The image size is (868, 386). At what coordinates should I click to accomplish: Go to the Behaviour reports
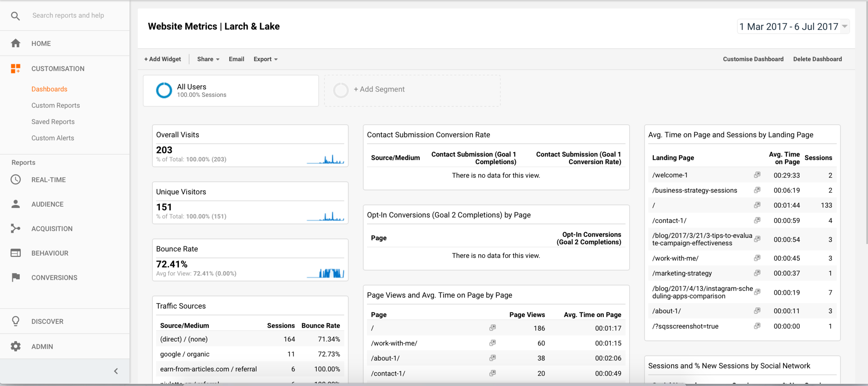(x=50, y=253)
